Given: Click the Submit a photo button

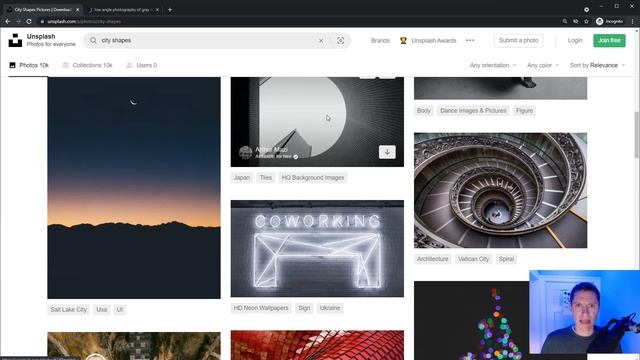Looking at the screenshot, I should coord(518,40).
